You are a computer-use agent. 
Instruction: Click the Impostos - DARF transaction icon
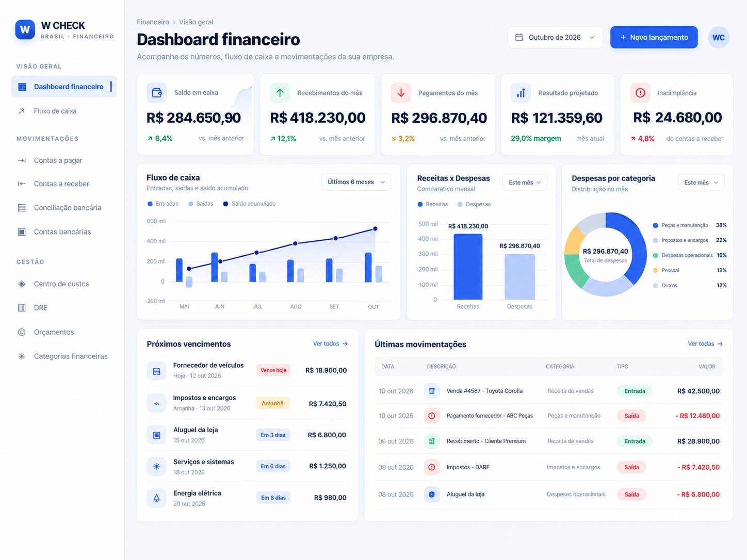tap(432, 467)
